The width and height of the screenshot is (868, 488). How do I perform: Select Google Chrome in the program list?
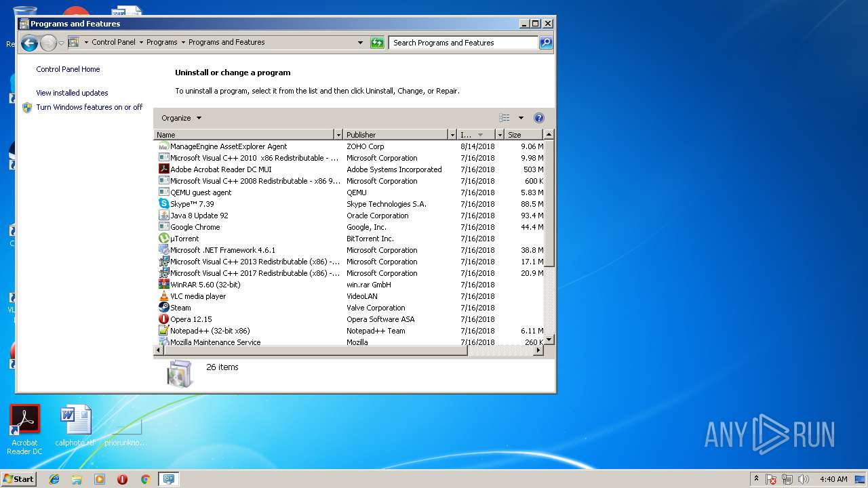350,227
